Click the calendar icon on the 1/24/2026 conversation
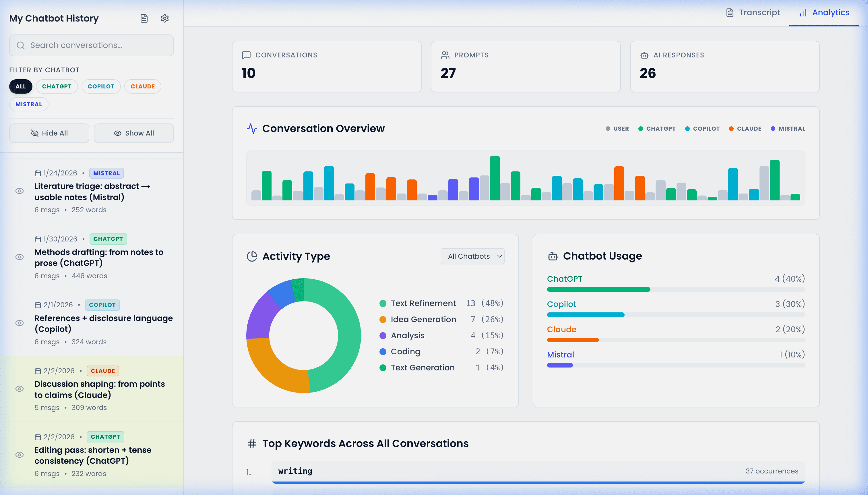 coord(38,173)
